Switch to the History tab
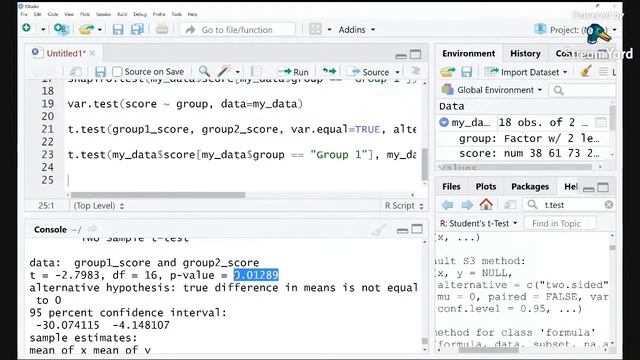Image resolution: width=640 pixels, height=360 pixels. (525, 53)
